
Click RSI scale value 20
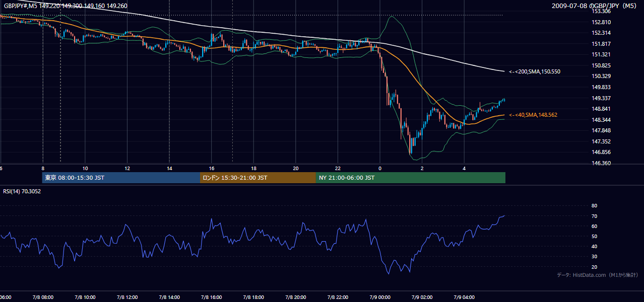[594, 267]
